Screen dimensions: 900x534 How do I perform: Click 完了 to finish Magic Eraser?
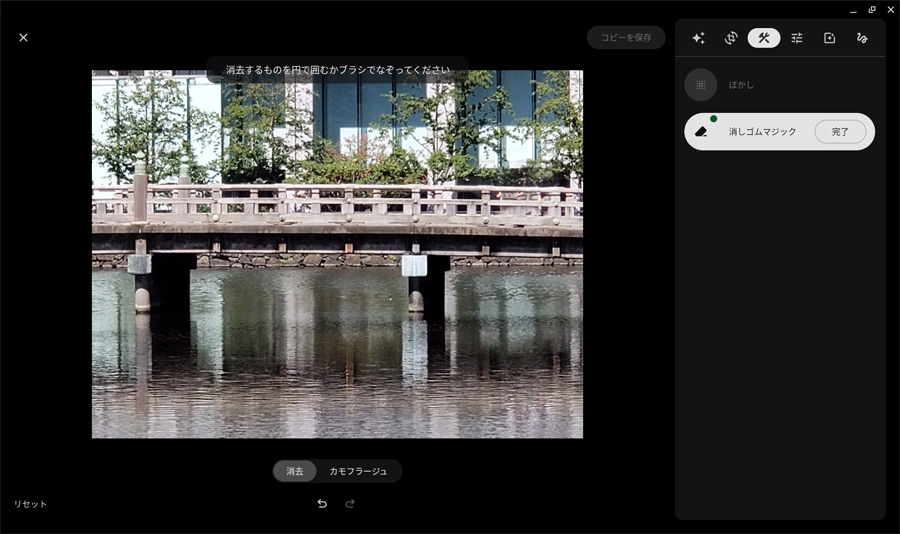tap(840, 131)
